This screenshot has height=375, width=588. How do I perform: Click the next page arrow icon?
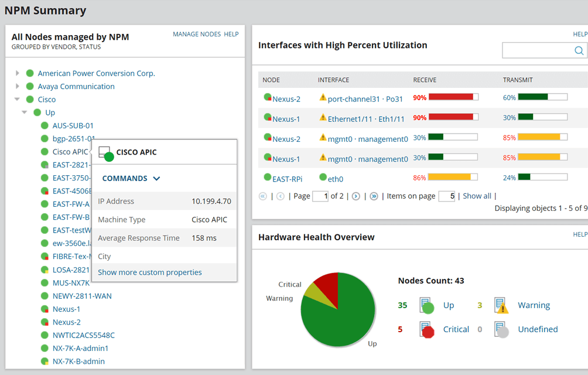355,196
